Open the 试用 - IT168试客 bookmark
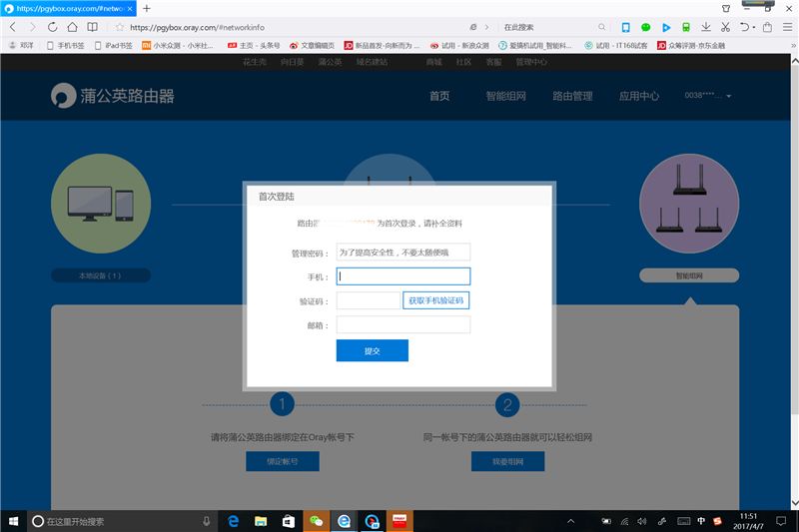Image resolution: width=799 pixels, height=532 pixels. 615,45
